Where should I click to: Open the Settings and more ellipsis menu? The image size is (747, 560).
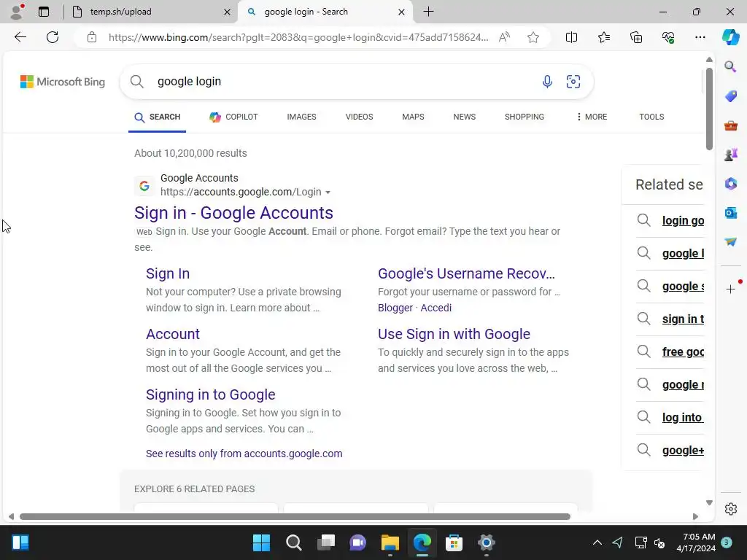pyautogui.click(x=700, y=37)
